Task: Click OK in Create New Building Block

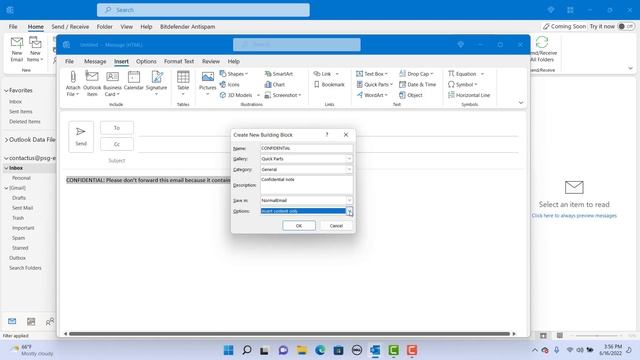Action: coord(299,226)
